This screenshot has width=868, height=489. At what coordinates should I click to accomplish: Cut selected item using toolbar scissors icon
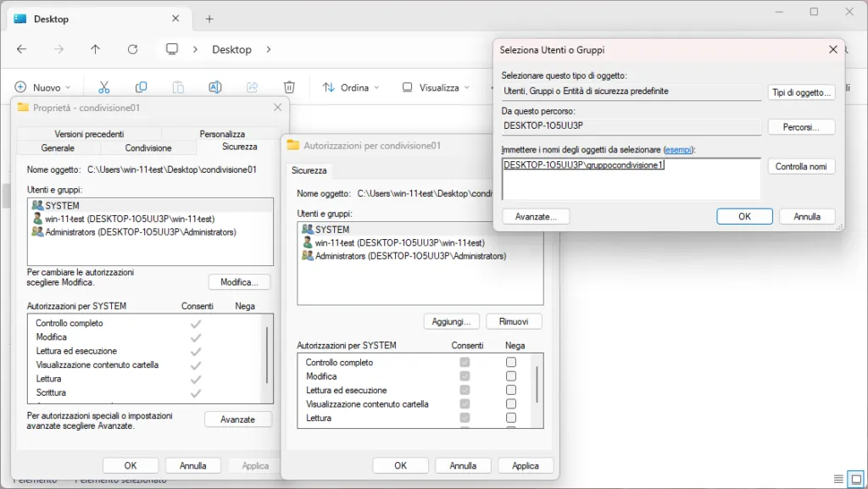point(104,86)
